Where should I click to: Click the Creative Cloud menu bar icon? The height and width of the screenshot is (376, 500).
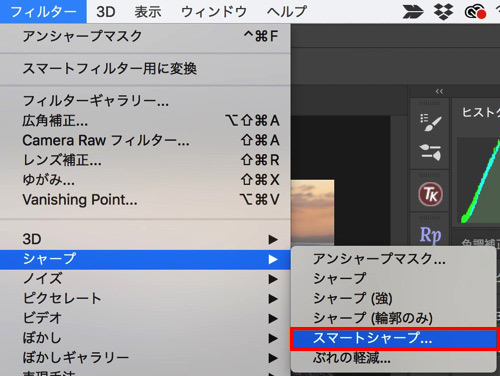[476, 11]
